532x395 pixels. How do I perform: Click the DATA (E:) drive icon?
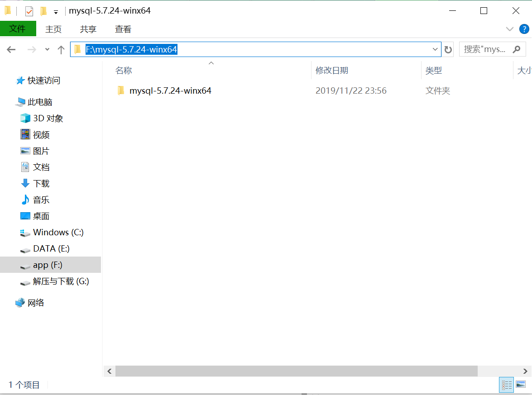(x=25, y=250)
